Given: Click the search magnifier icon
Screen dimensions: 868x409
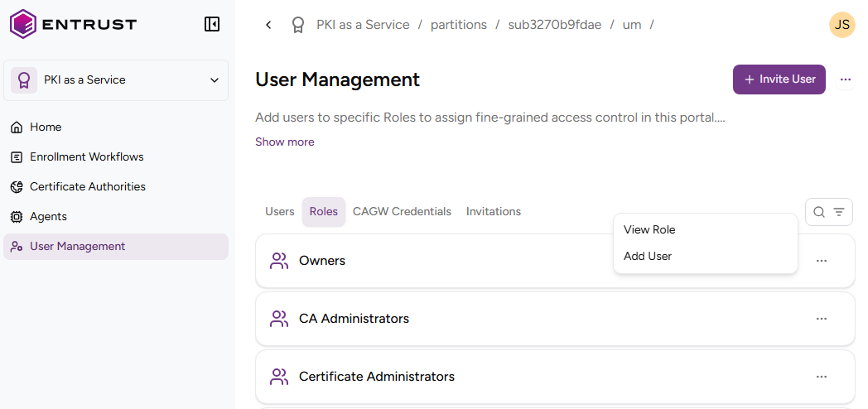Looking at the screenshot, I should click(819, 212).
